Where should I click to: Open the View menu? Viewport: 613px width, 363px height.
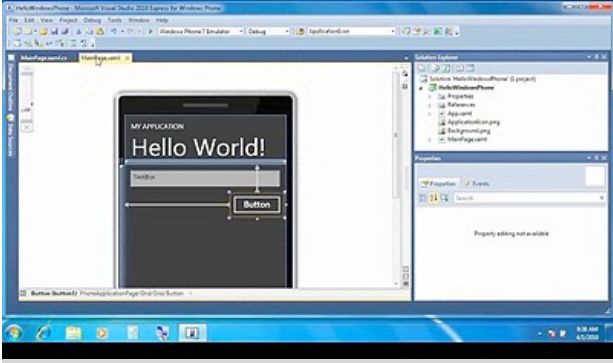click(x=47, y=20)
